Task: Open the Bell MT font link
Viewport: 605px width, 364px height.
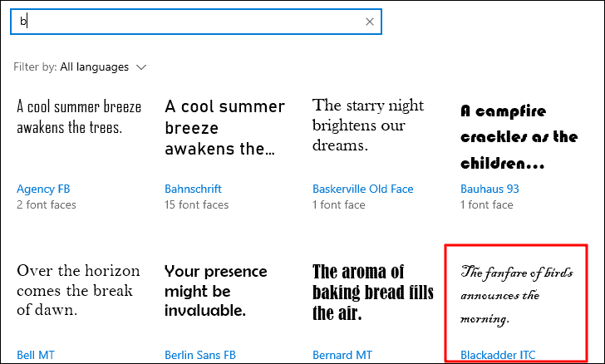Action: 36,355
